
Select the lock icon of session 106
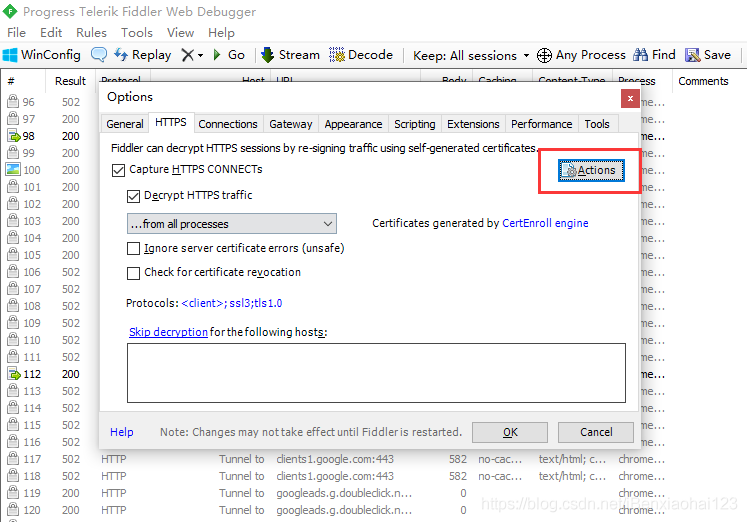(x=13, y=271)
